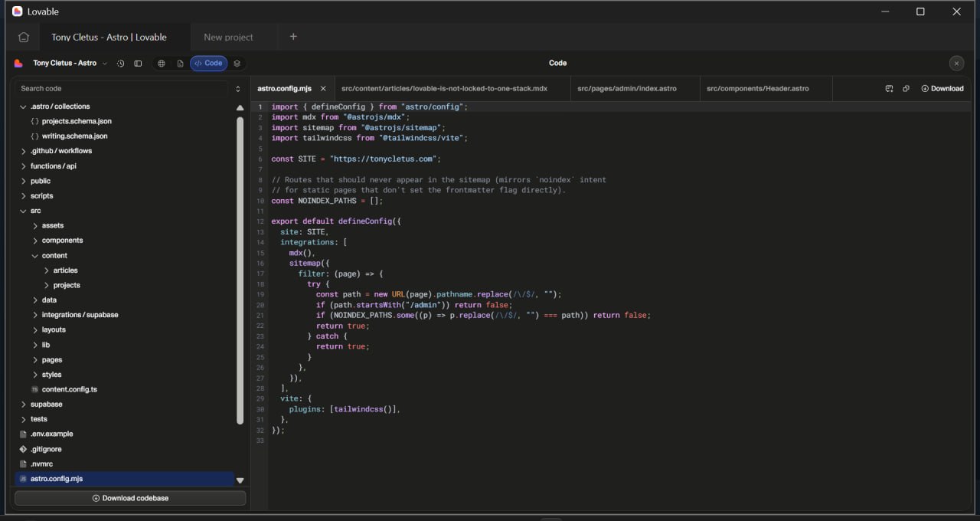Screen dimensions: 980x521
Task: Click file tree scrollbar down arrow
Action: click(x=240, y=480)
